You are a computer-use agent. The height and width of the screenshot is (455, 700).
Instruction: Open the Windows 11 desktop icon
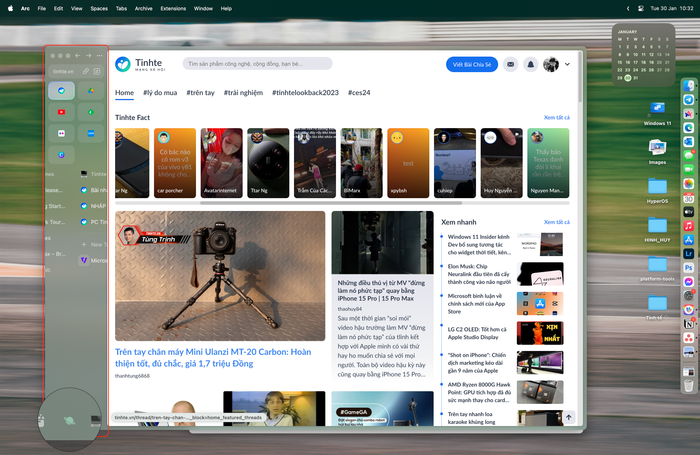[657, 113]
